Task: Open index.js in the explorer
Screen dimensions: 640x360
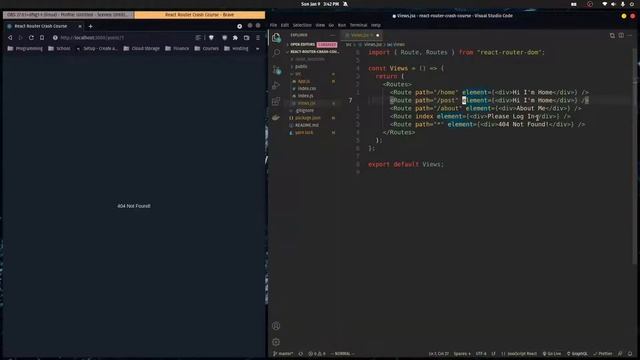Action: coord(305,96)
